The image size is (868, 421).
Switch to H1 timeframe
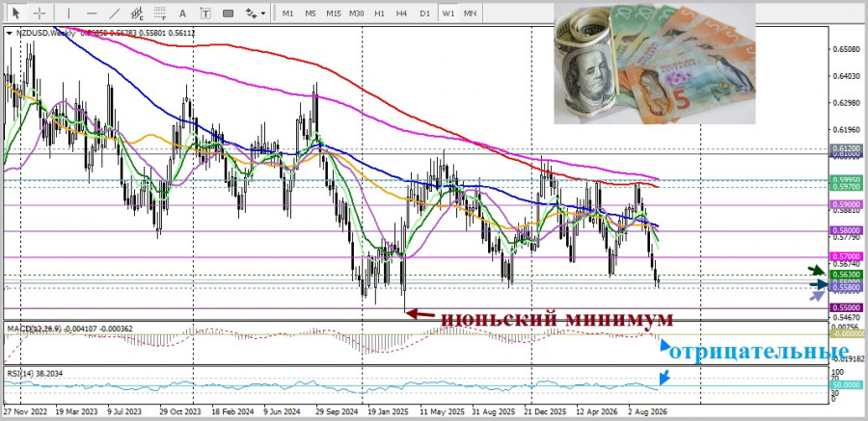(379, 13)
